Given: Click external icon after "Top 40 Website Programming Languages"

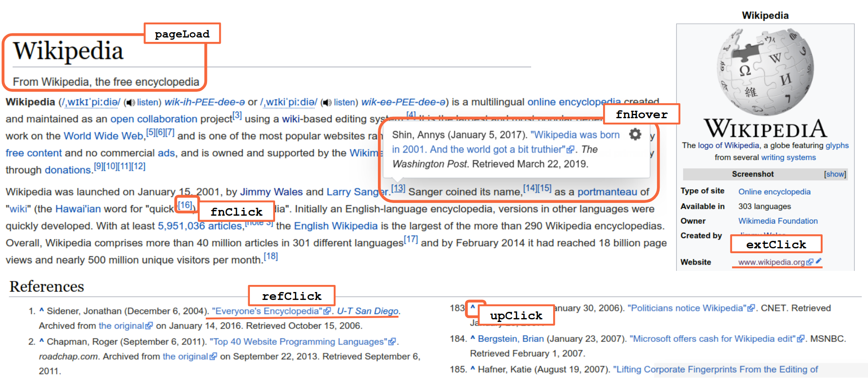Looking at the screenshot, I should click(392, 342).
